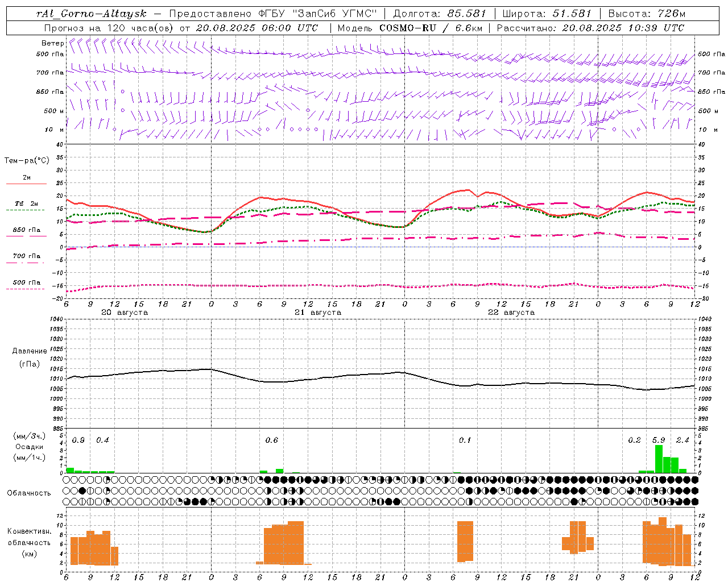Click the station title rAl_Gorno-Altaysk

pyautogui.click(x=92, y=14)
